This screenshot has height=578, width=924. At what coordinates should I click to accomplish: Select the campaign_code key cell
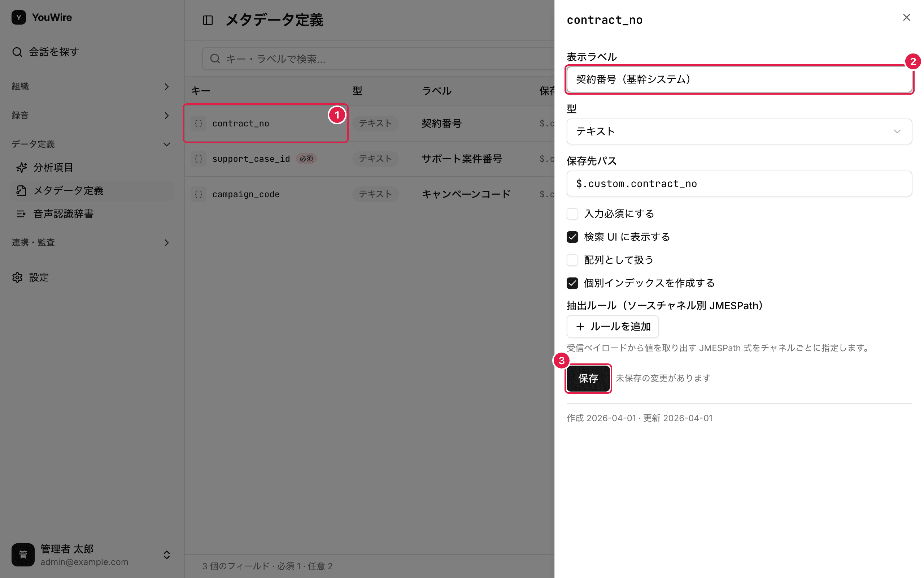(x=266, y=194)
